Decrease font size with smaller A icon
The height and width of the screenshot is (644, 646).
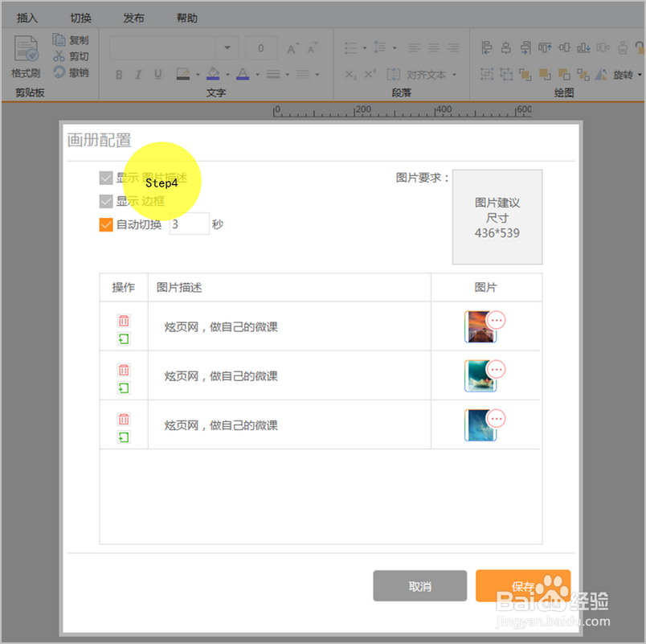313,49
